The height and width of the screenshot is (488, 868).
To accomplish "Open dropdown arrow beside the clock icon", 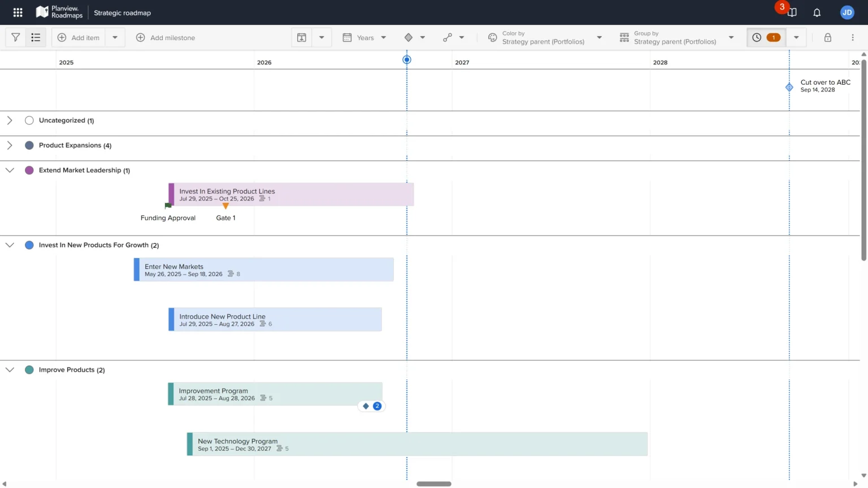I will coord(796,37).
